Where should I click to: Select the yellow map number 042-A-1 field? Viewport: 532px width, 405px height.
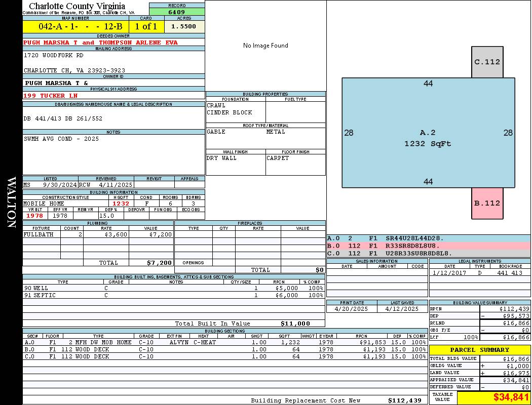click(x=75, y=26)
